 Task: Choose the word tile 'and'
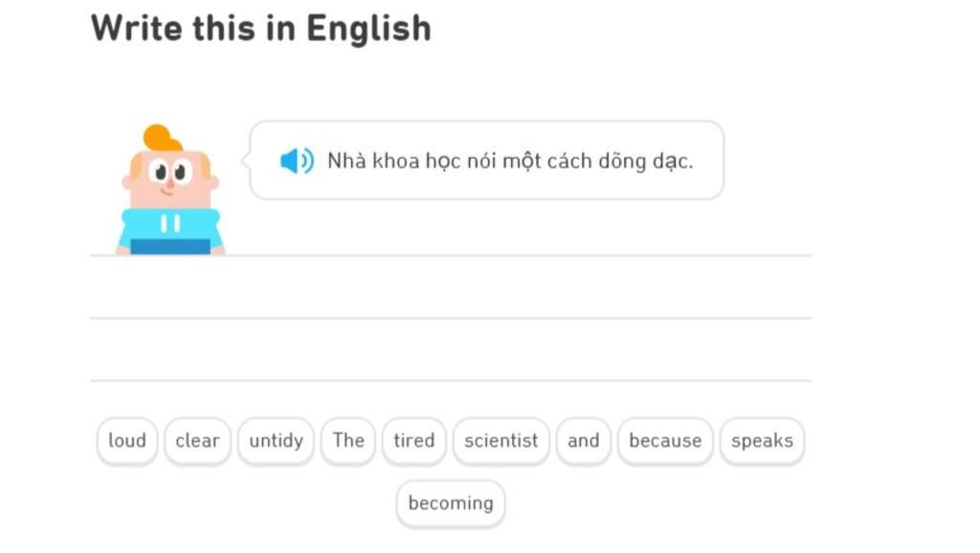tap(583, 441)
